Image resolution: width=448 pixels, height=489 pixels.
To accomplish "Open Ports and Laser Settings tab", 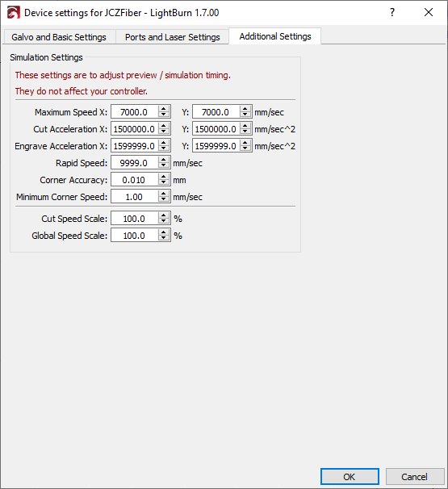I will 173,37.
